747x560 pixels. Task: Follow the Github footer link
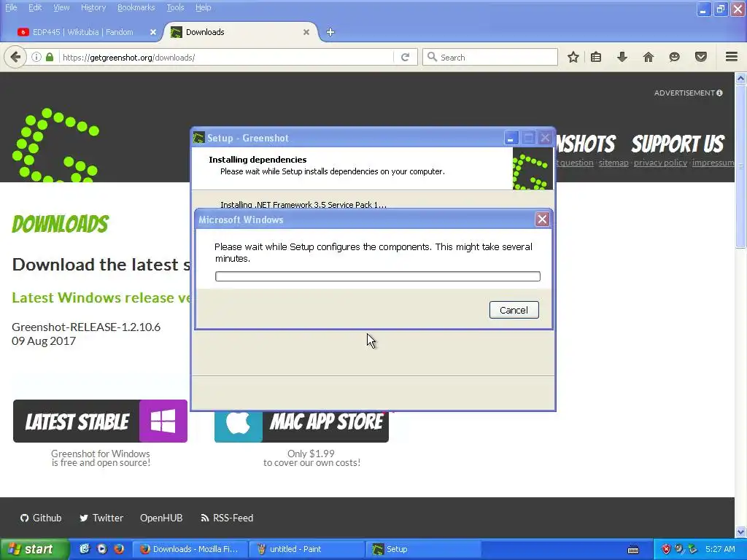tap(41, 518)
